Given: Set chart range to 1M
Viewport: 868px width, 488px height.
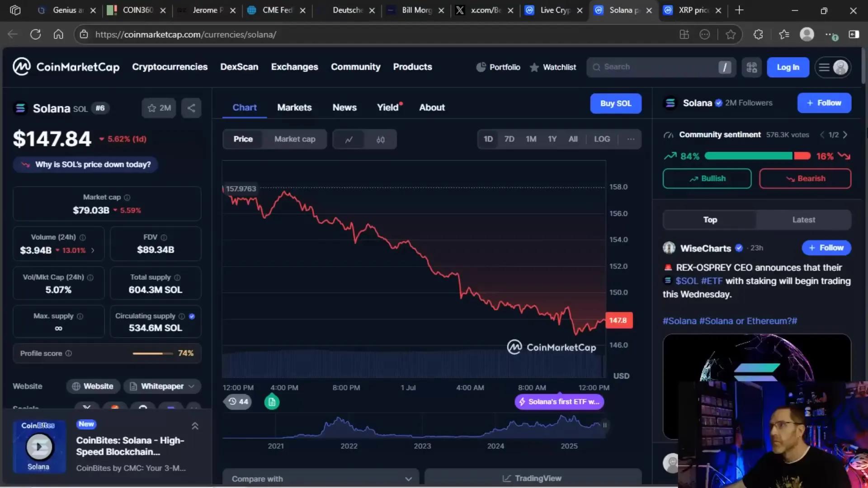Looking at the screenshot, I should click(x=531, y=139).
